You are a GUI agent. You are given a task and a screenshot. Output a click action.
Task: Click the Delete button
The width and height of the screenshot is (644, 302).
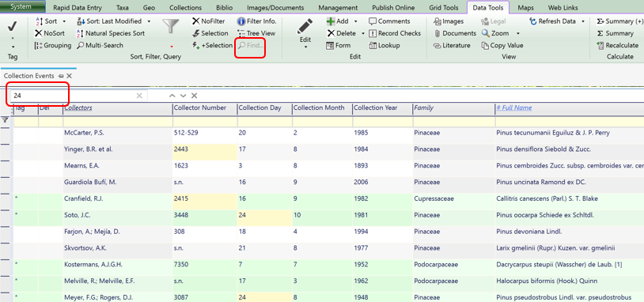341,33
